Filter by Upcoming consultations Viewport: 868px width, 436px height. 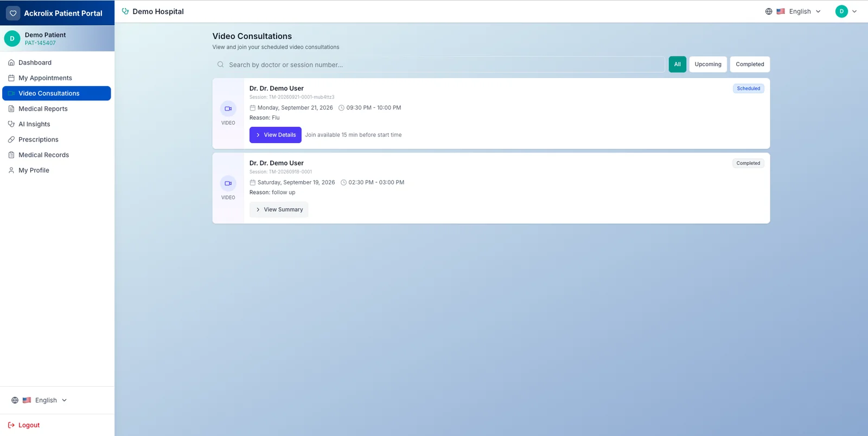coord(708,65)
